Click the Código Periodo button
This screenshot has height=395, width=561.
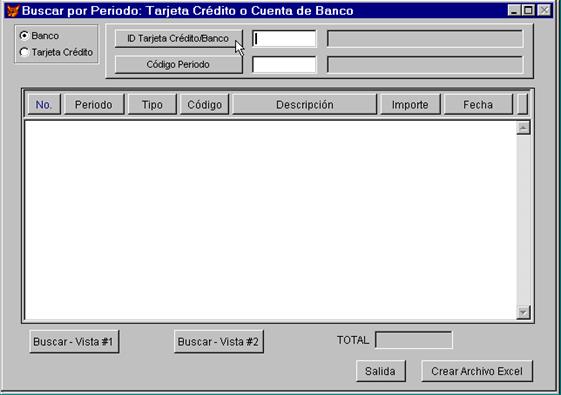click(x=178, y=65)
